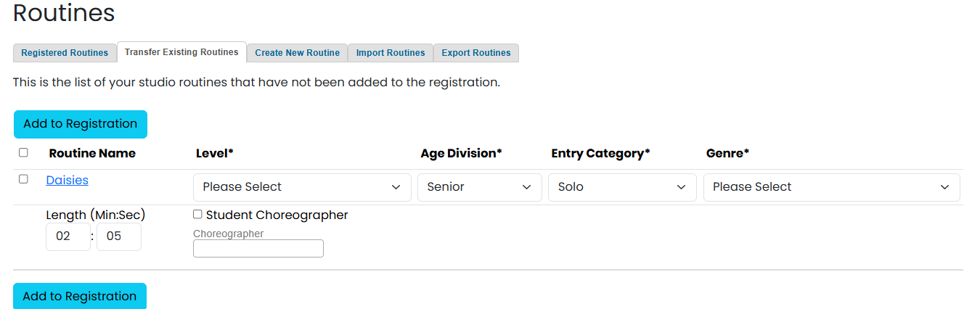Viewport: 980px width, 309px height.
Task: Click the seconds field showing 05
Action: (118, 236)
